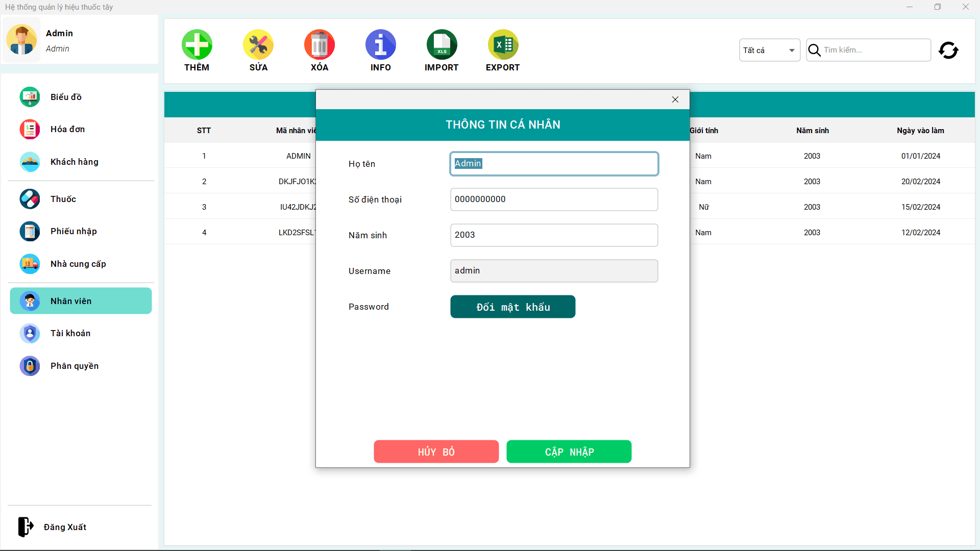Click the THÊM add icon

pos(197,45)
